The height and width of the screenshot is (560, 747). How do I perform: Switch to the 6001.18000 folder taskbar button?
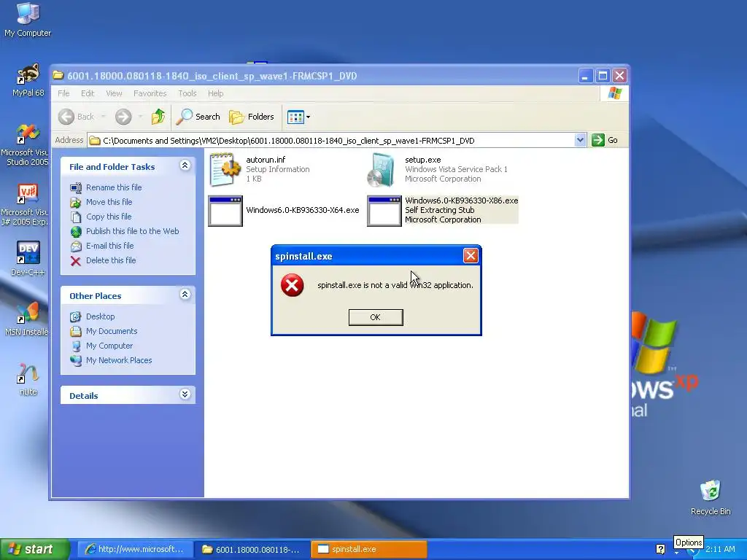(252, 549)
